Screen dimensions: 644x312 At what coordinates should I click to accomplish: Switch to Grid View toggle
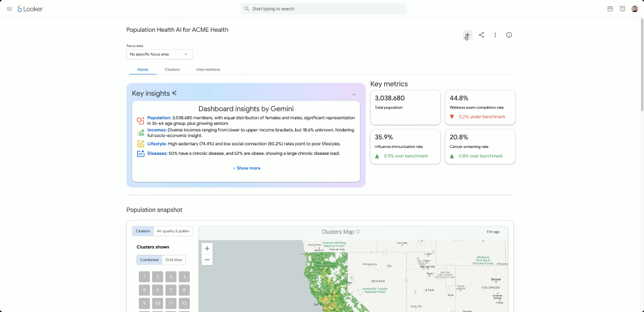174,260
